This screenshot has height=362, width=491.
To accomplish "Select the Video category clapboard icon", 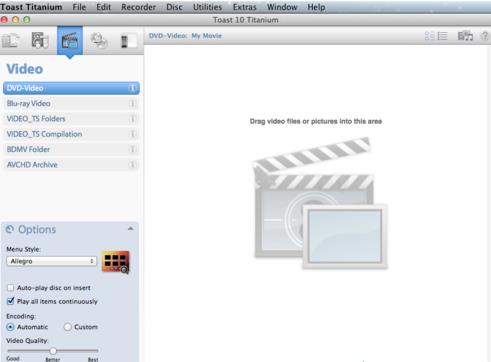I will tap(70, 41).
